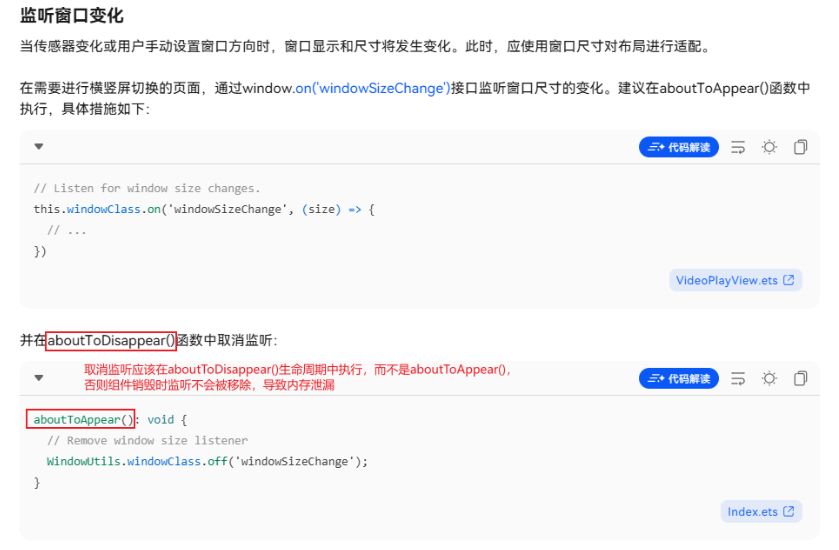Toggle line wrap icon in first code block
Screen dimensions: 839x550
pos(738,147)
